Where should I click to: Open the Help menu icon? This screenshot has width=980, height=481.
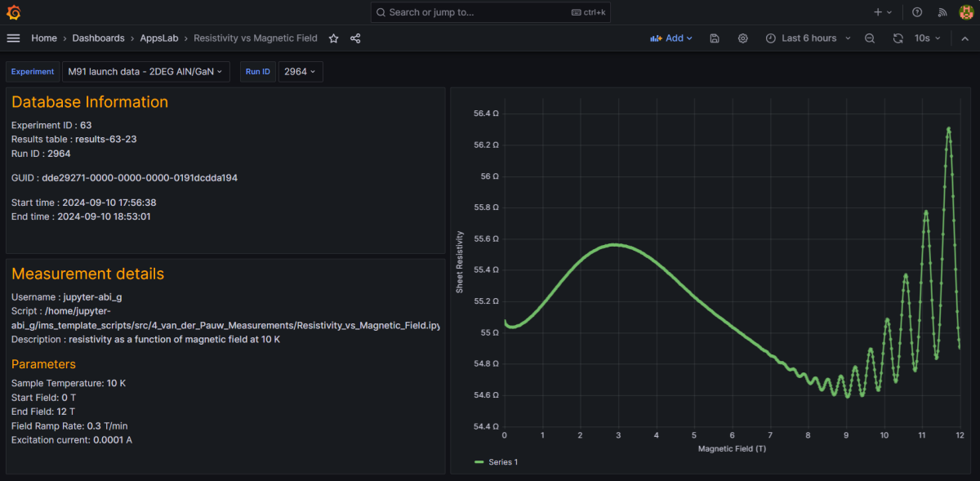point(916,11)
